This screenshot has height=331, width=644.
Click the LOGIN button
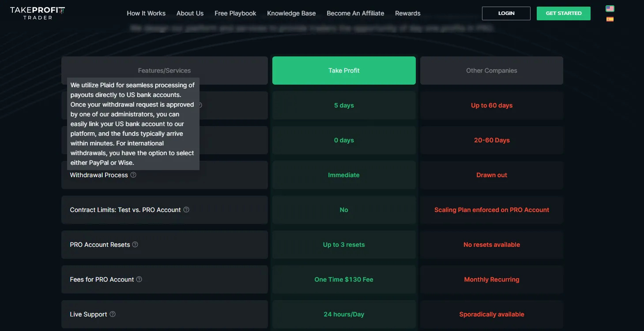tap(506, 13)
